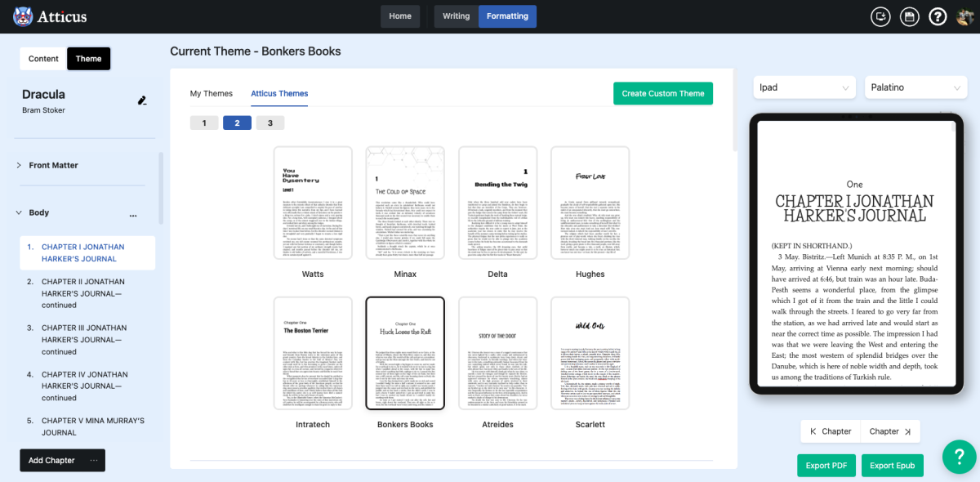The height and width of the screenshot is (482, 980).
Task: Click the save icon in the top bar
Action: click(x=909, y=16)
